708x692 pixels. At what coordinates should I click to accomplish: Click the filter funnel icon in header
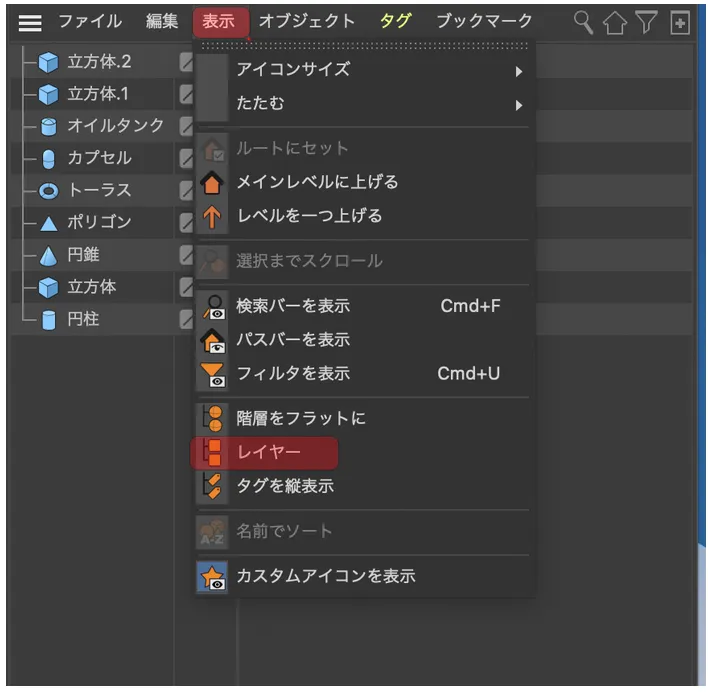646,23
